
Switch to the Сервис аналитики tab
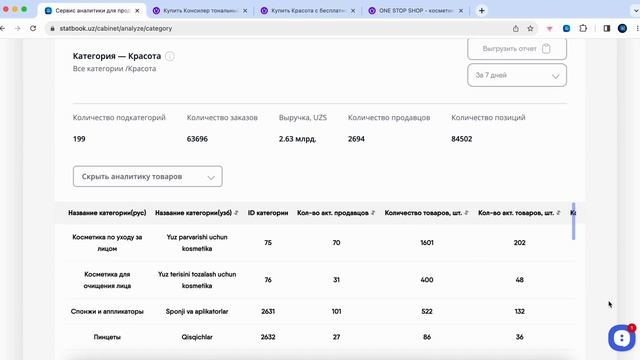pos(93,11)
